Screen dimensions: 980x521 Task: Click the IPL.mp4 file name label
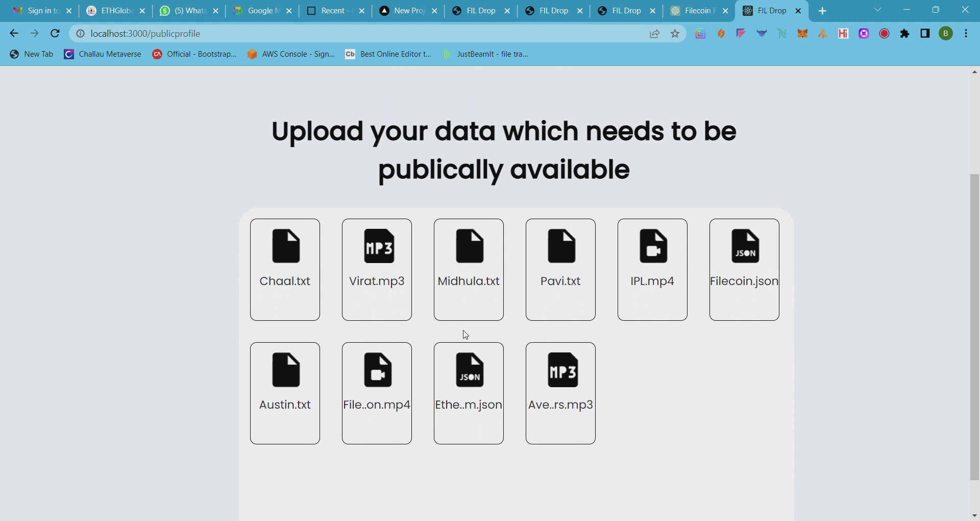[x=652, y=281]
